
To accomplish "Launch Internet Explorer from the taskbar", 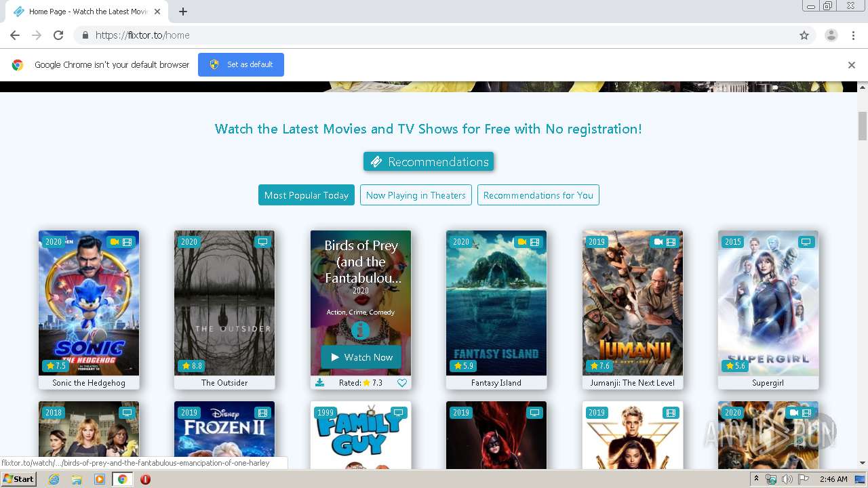I will click(54, 479).
